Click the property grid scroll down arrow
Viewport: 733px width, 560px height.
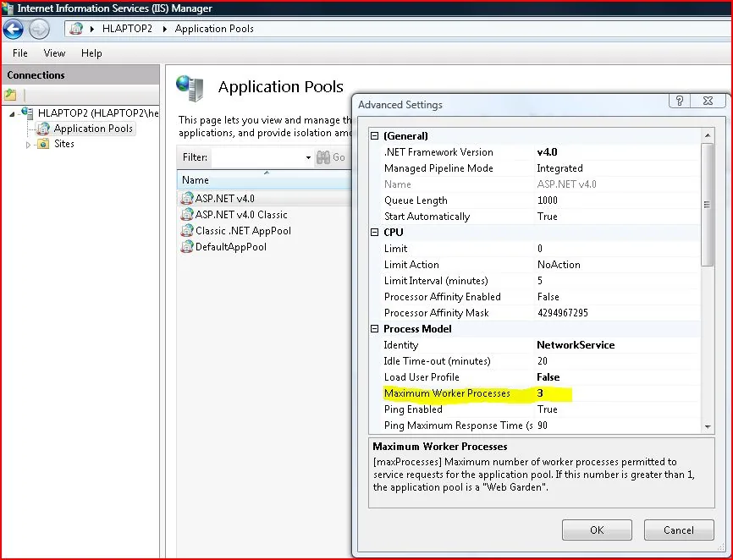coord(708,426)
